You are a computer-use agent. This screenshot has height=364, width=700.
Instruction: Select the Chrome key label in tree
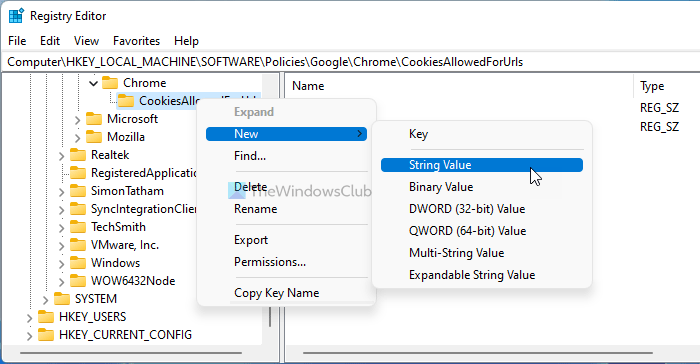tap(144, 83)
